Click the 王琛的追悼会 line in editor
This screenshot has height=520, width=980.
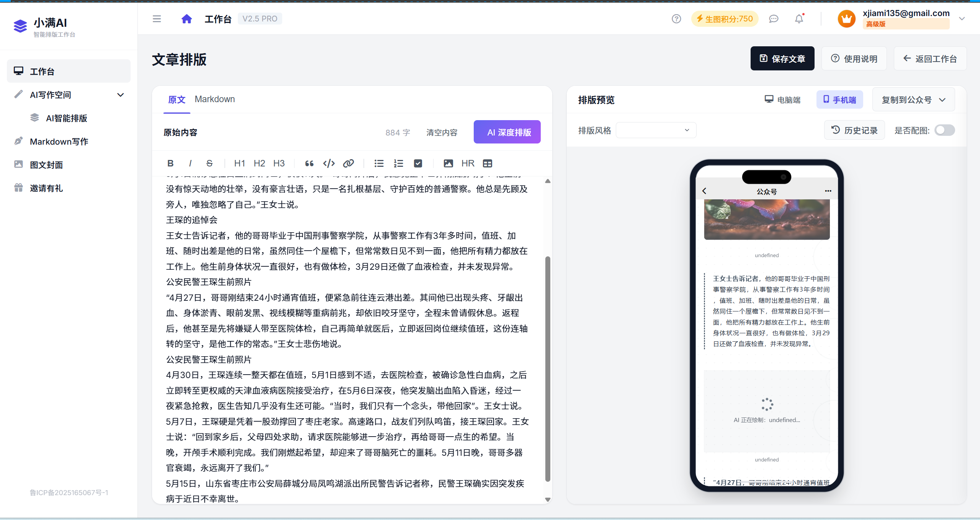pyautogui.click(x=191, y=220)
